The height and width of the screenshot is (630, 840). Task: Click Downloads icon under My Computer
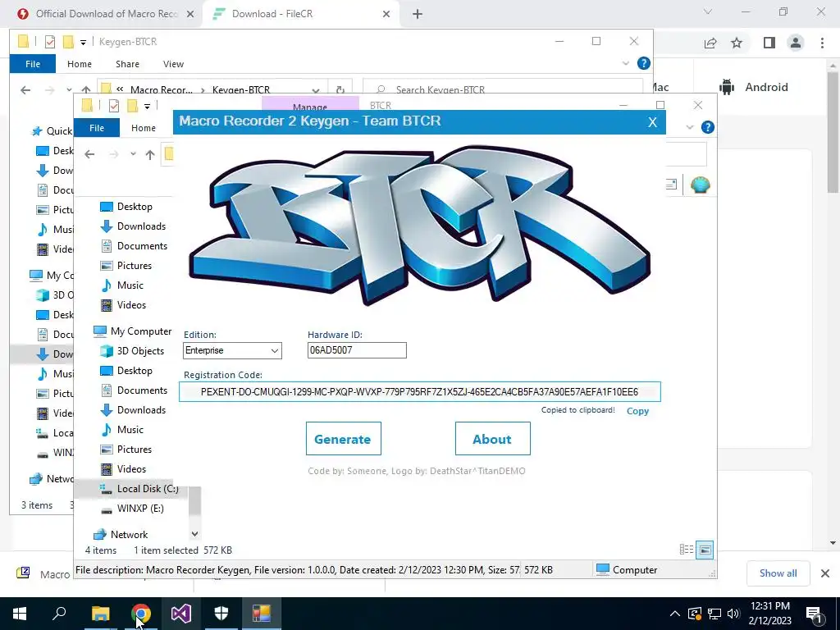tap(107, 410)
